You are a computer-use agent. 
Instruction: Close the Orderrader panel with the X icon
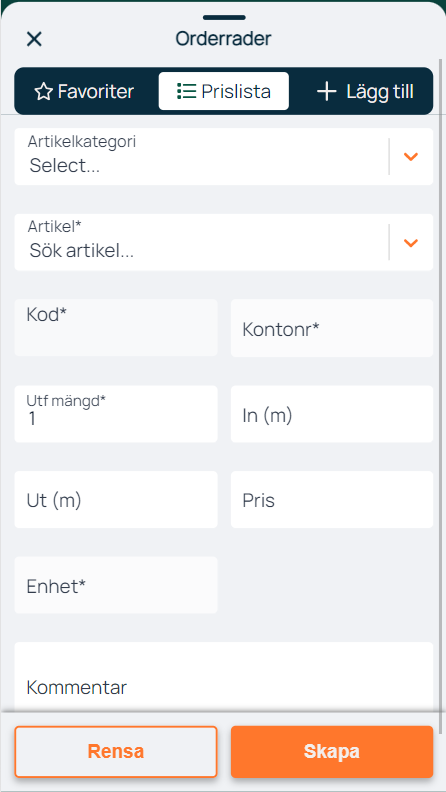point(34,39)
